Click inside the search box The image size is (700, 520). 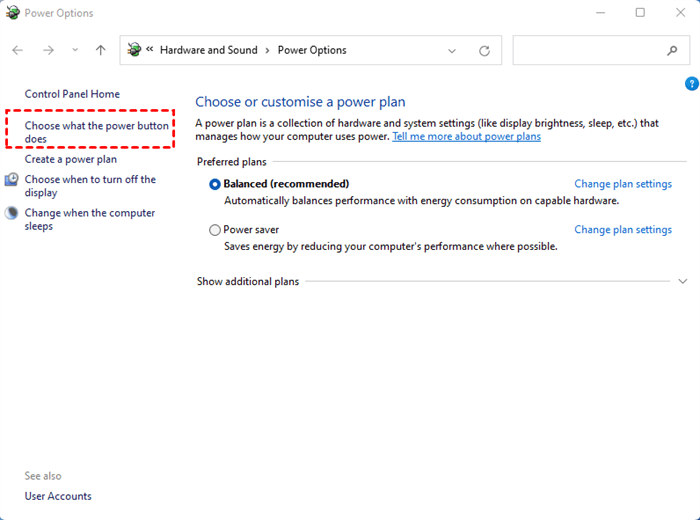pyautogui.click(x=588, y=50)
